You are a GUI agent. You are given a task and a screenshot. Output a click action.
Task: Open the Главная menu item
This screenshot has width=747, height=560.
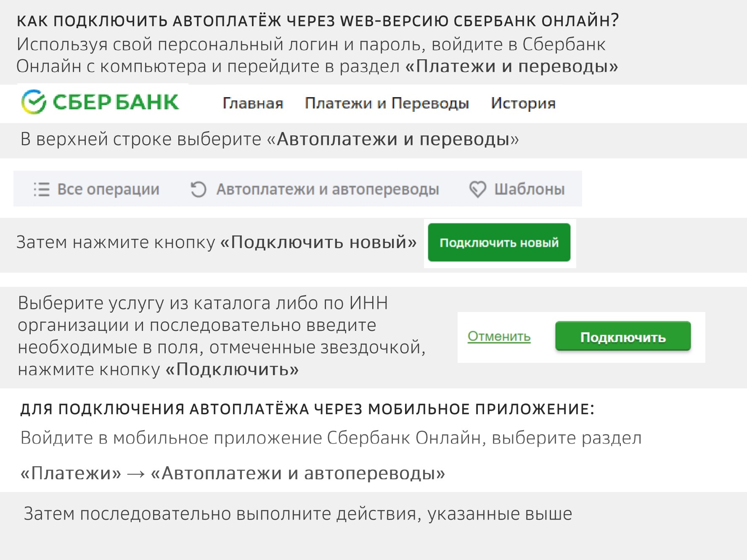click(253, 103)
